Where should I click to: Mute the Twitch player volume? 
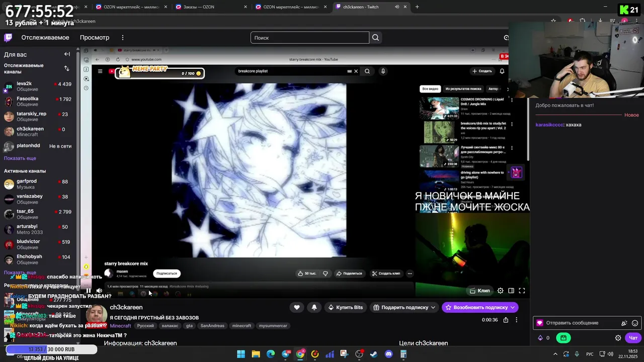99,291
